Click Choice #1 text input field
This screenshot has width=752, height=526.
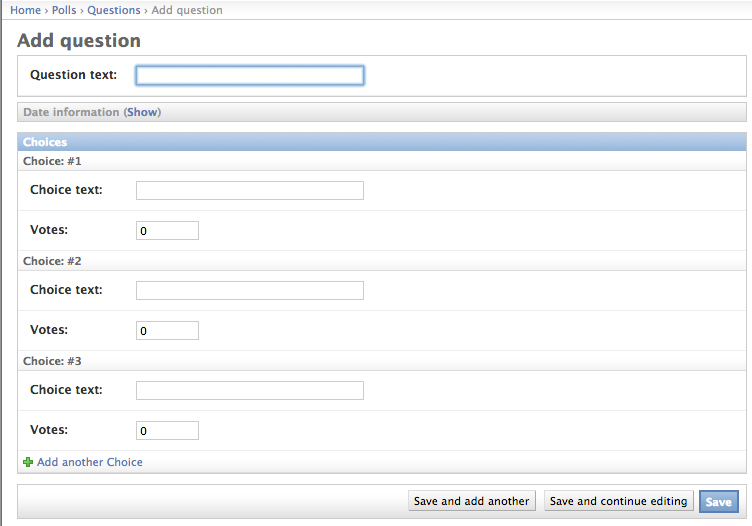[249, 190]
